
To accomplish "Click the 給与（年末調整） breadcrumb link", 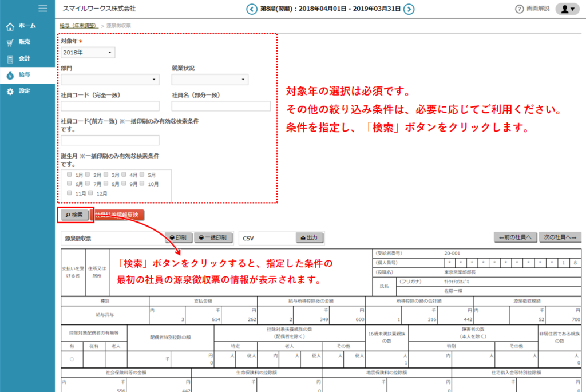I will (x=78, y=26).
